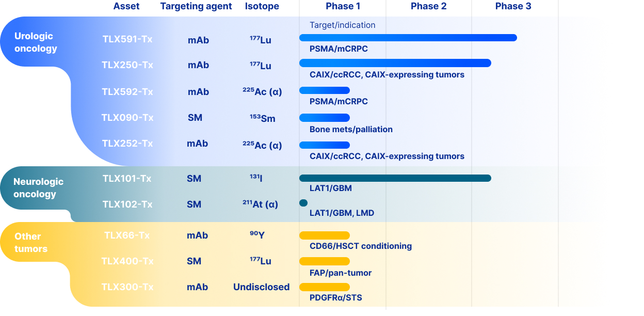Click the Phase 1 column header
This screenshot has height=316, width=644.
(x=343, y=7)
